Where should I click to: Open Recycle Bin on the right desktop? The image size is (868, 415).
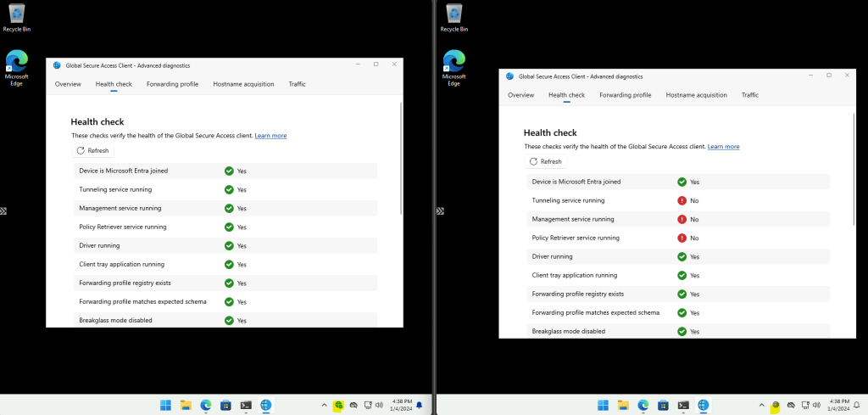coord(454,18)
